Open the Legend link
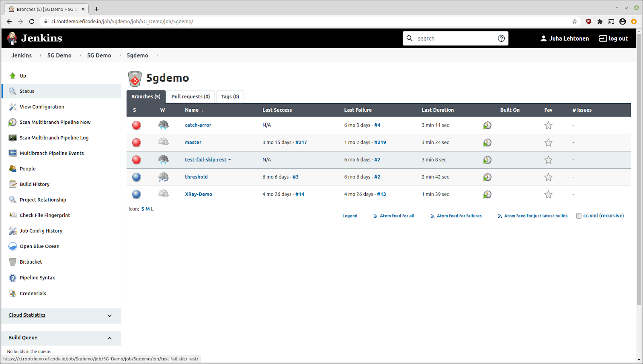 pos(350,216)
